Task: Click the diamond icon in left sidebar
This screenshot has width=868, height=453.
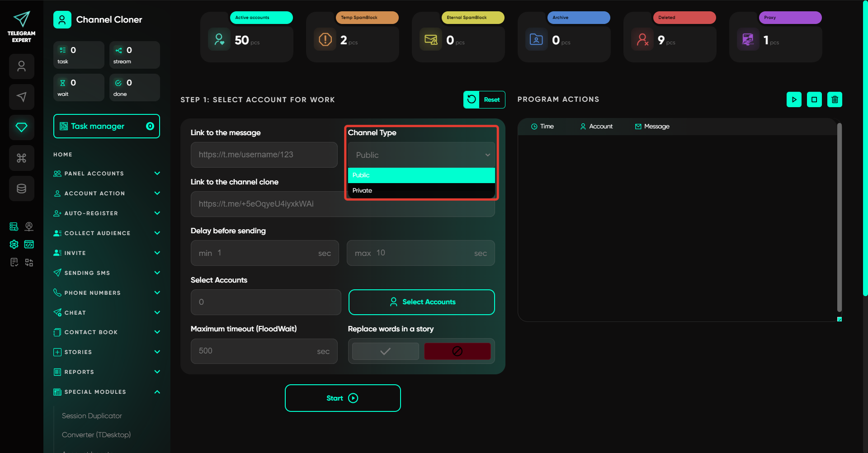Action: 21,127
